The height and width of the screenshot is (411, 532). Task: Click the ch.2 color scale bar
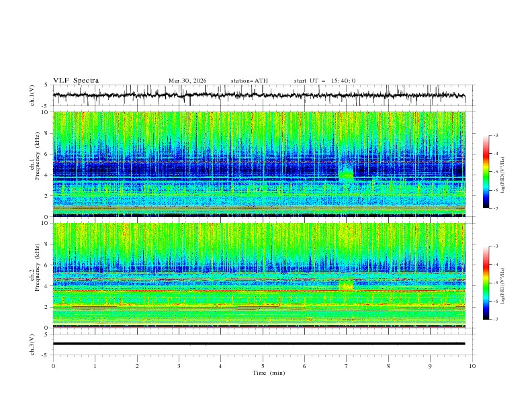pos(486,283)
